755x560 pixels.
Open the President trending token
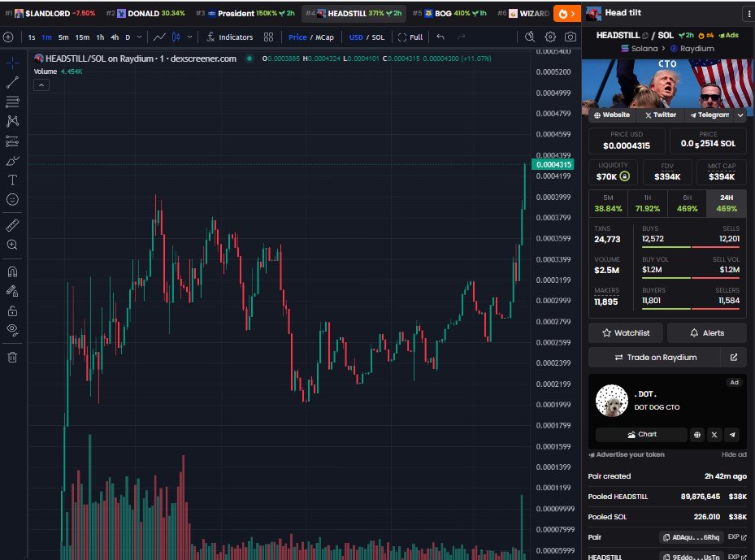click(245, 14)
